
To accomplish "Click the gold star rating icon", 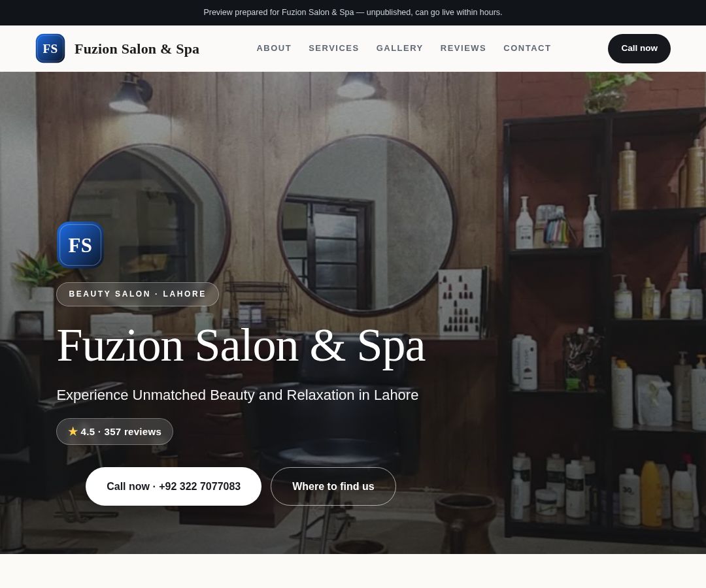I will pos(73,431).
